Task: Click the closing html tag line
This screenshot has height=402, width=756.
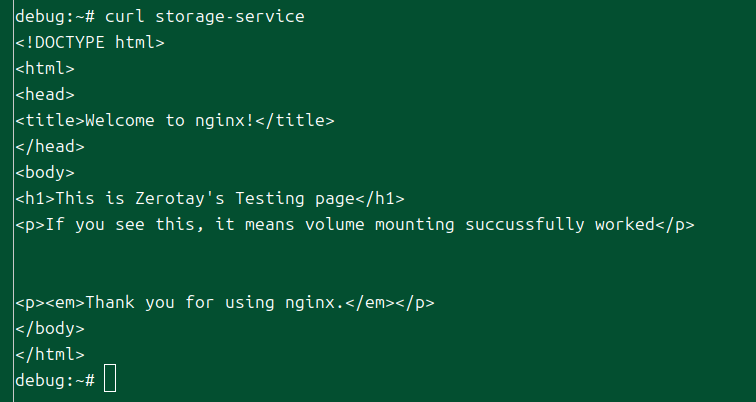Action: click(x=50, y=354)
